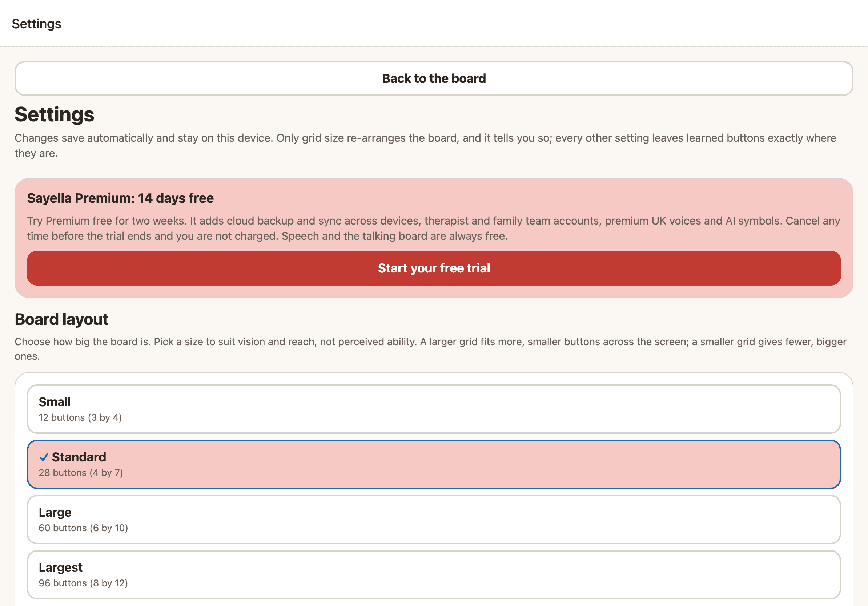Click the checkmark icon beside Standard
The height and width of the screenshot is (606, 868).
pyautogui.click(x=44, y=457)
